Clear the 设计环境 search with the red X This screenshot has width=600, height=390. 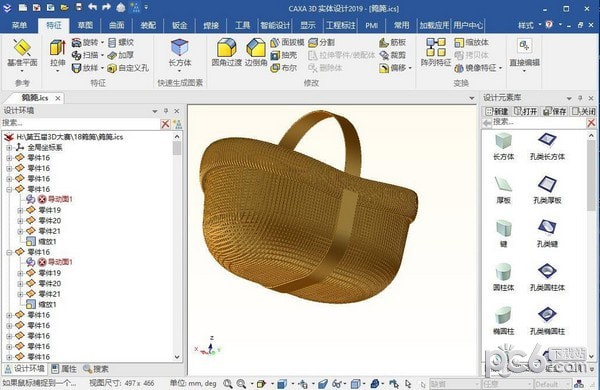165,124
